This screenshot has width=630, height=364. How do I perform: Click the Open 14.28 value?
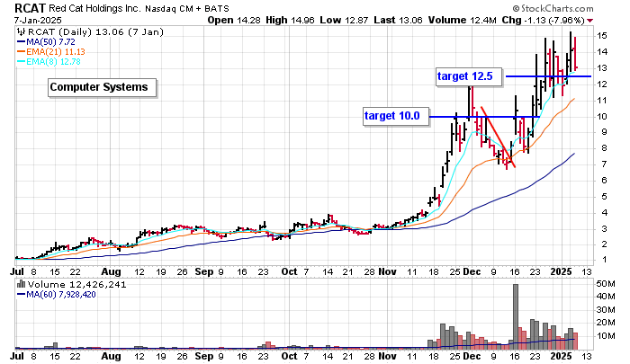coord(233,20)
